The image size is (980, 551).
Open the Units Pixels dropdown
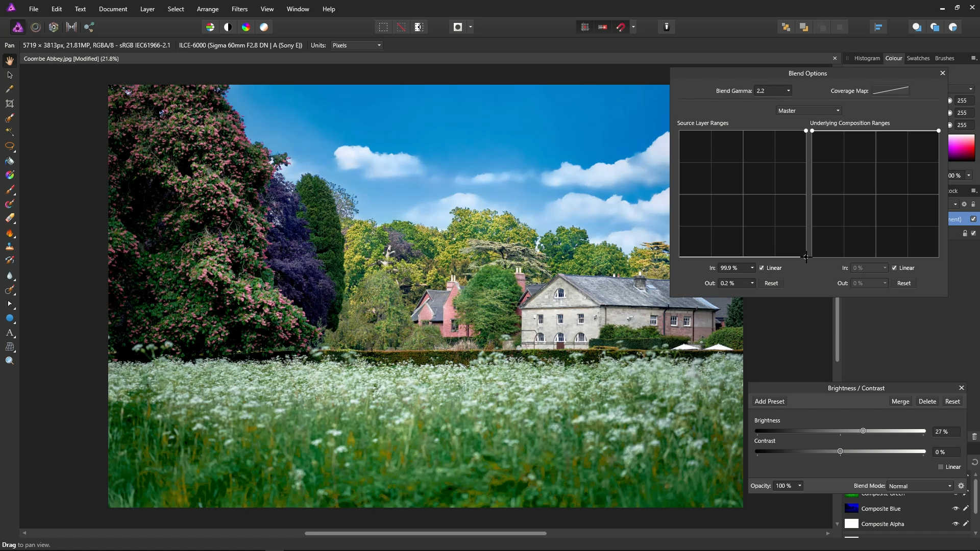356,45
